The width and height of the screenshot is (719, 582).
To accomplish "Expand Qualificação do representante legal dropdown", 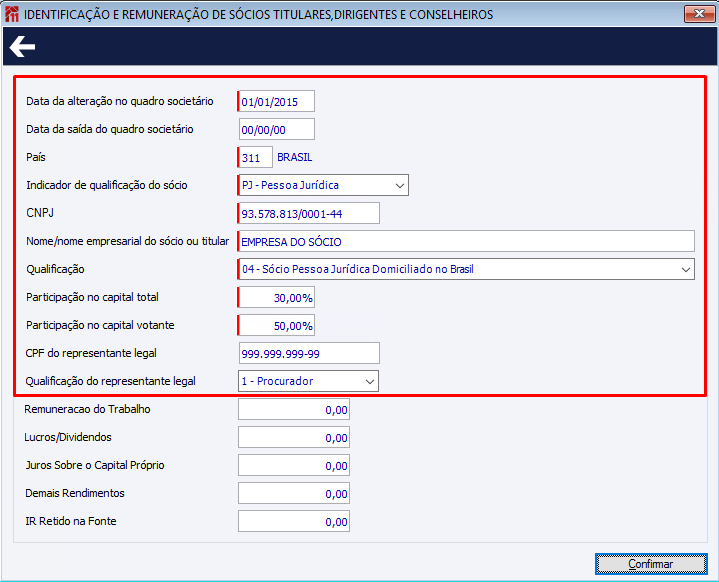I will 369,381.
